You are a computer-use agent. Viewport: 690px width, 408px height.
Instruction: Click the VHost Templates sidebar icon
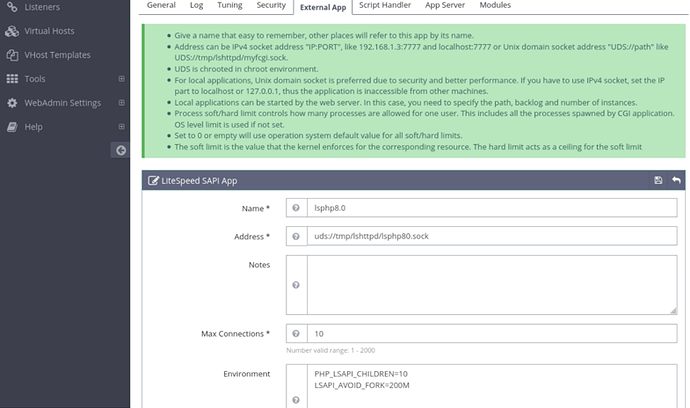tap(12, 55)
